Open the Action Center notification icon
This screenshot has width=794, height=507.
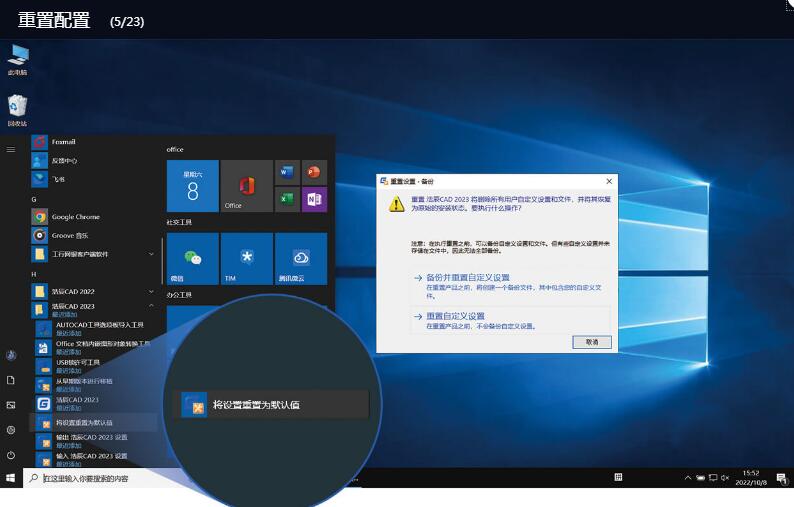pos(781,478)
